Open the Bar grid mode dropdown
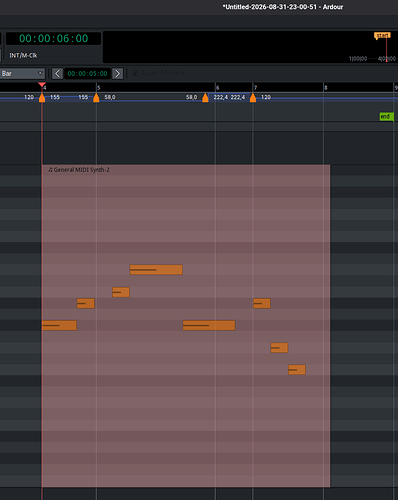This screenshot has height=500, width=398. click(22, 73)
